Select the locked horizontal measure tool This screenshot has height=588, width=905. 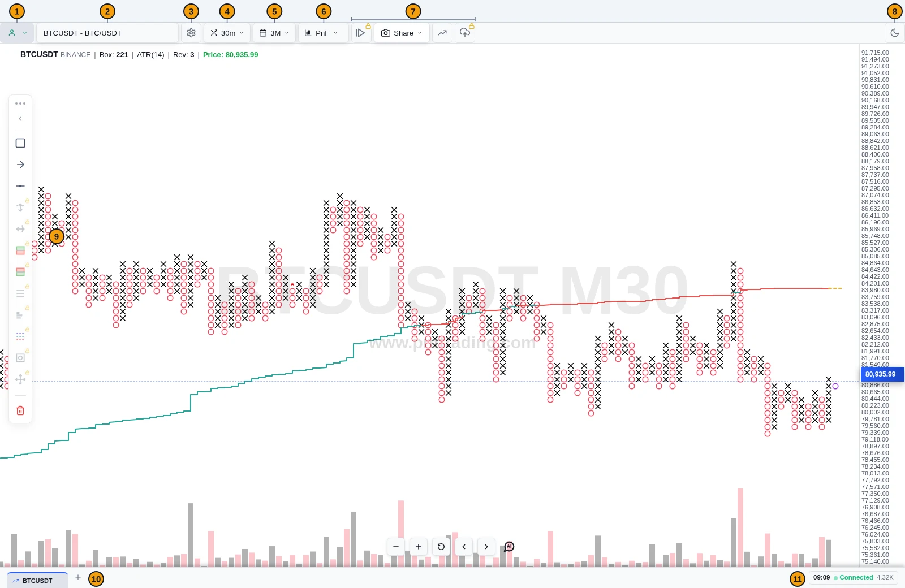point(20,229)
